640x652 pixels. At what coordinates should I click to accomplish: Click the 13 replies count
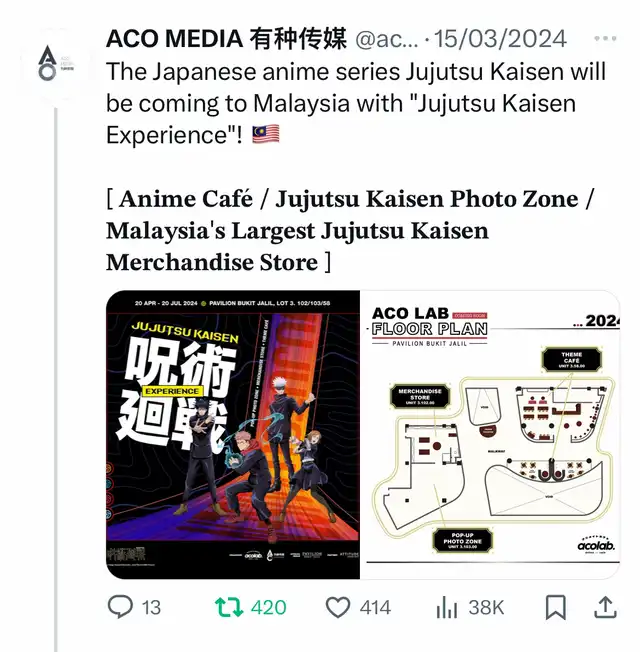pyautogui.click(x=151, y=608)
